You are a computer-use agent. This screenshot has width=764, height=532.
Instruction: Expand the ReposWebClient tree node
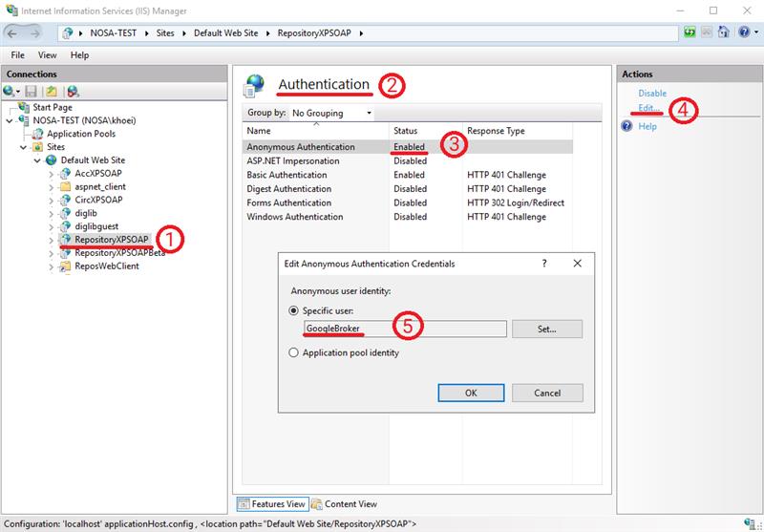[x=52, y=266]
